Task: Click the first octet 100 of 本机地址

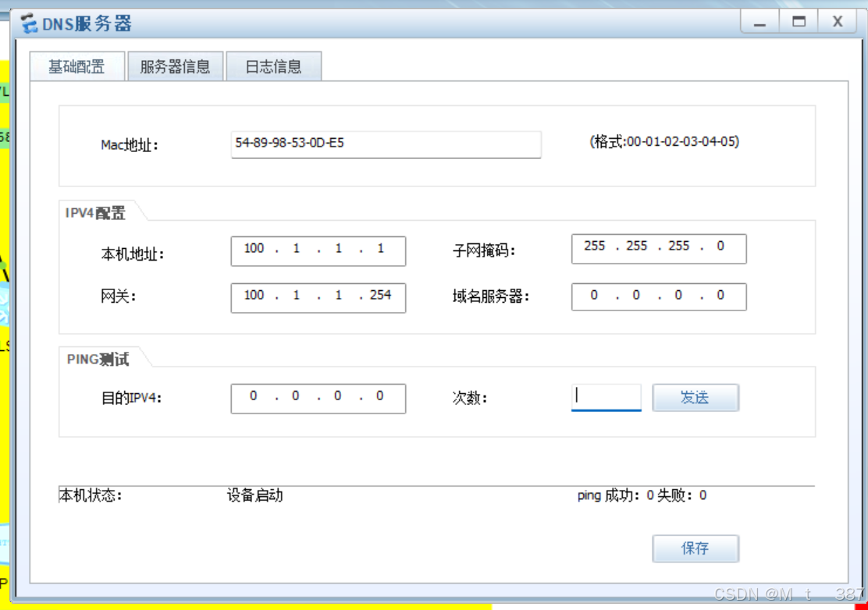Action: point(254,248)
